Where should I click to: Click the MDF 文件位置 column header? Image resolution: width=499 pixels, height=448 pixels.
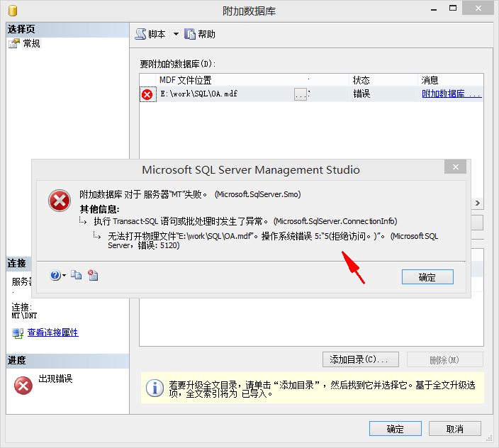[252, 80]
